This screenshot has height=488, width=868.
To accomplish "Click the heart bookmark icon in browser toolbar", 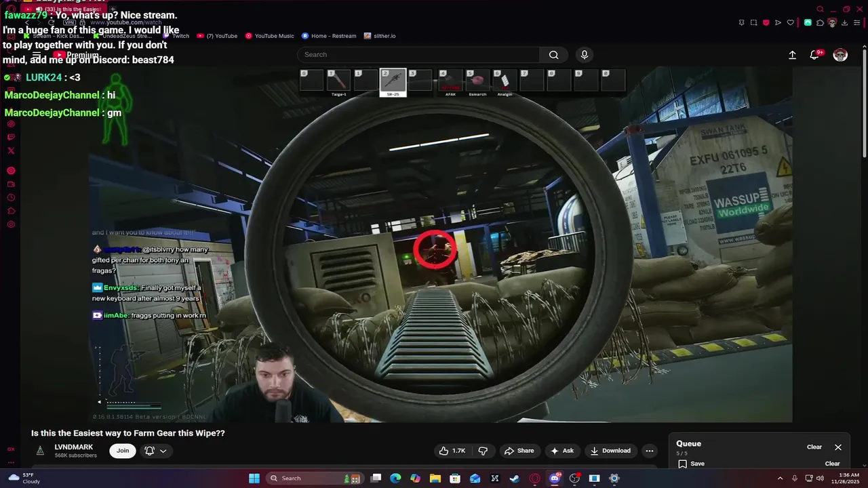I will 790,22.
